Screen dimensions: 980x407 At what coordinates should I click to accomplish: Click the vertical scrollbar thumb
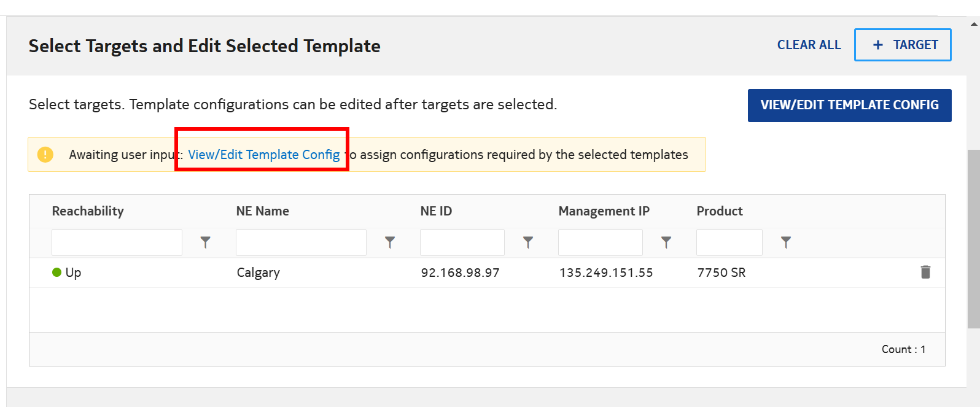tap(974, 239)
